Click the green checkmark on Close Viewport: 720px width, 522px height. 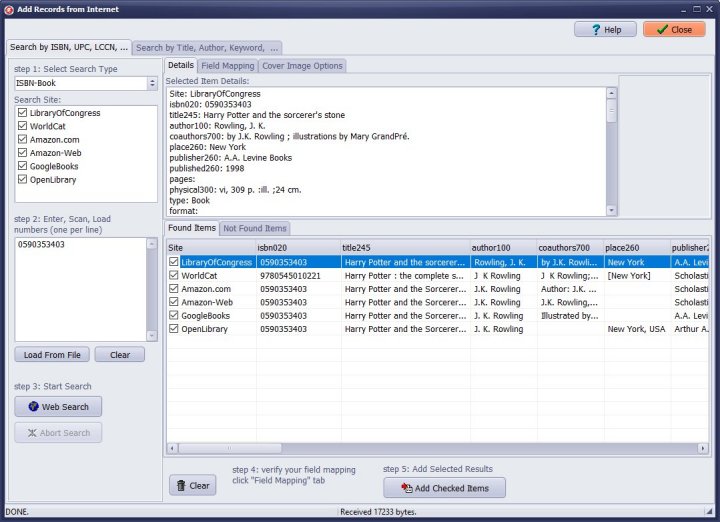(662, 29)
